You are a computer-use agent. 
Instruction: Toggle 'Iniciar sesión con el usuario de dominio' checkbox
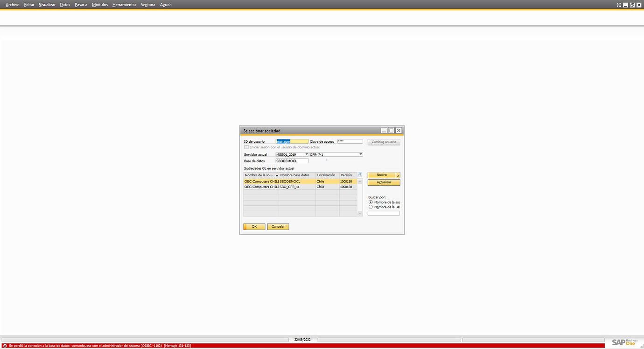[246, 147]
